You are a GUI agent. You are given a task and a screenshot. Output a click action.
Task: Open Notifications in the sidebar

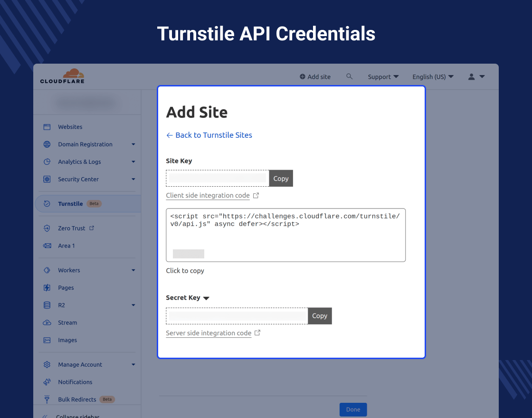(75, 382)
